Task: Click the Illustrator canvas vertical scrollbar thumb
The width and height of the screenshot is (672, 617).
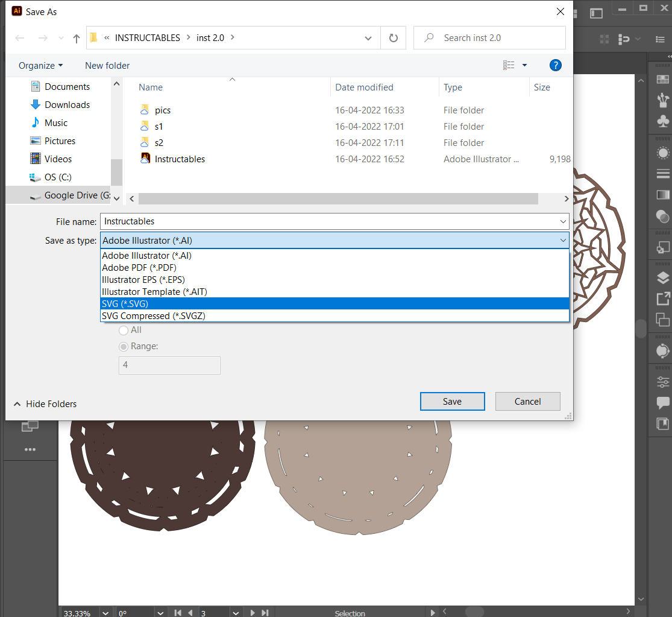Action: click(x=641, y=329)
